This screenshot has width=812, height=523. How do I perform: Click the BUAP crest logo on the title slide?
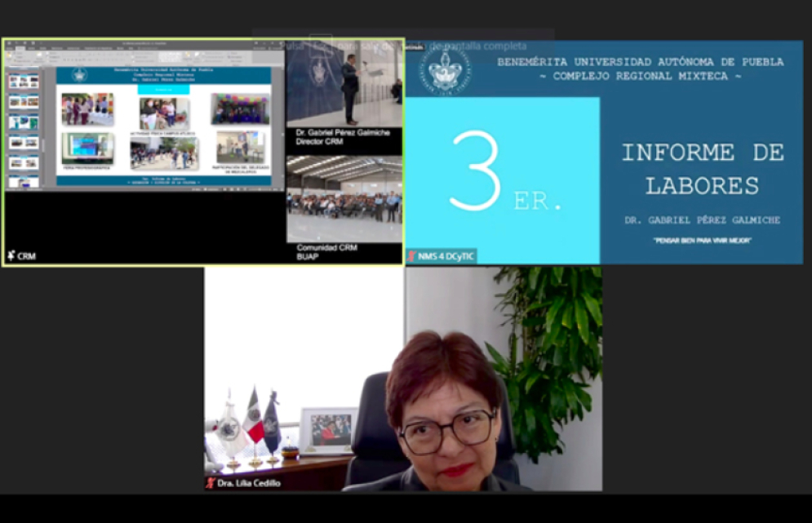[446, 71]
